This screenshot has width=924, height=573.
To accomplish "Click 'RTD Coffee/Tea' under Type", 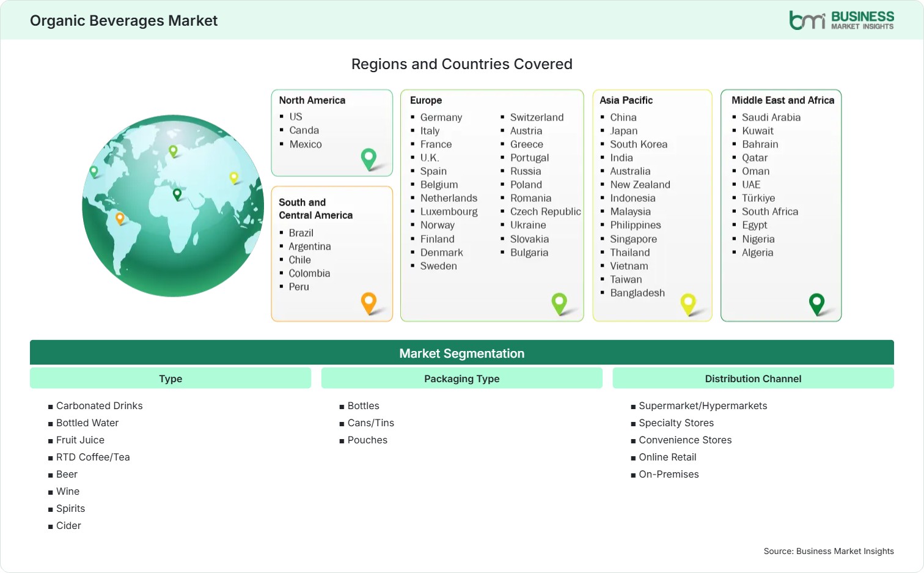I will pos(93,457).
